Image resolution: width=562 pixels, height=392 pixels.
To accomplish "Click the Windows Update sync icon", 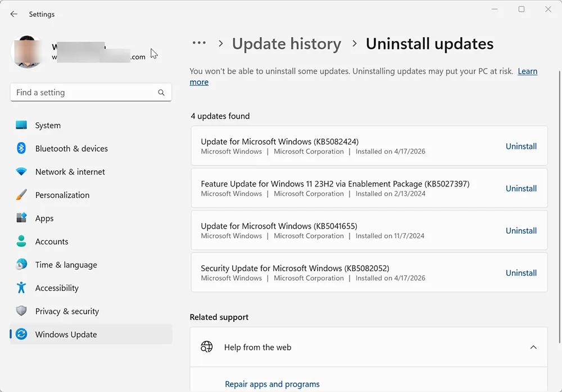I will point(21,334).
